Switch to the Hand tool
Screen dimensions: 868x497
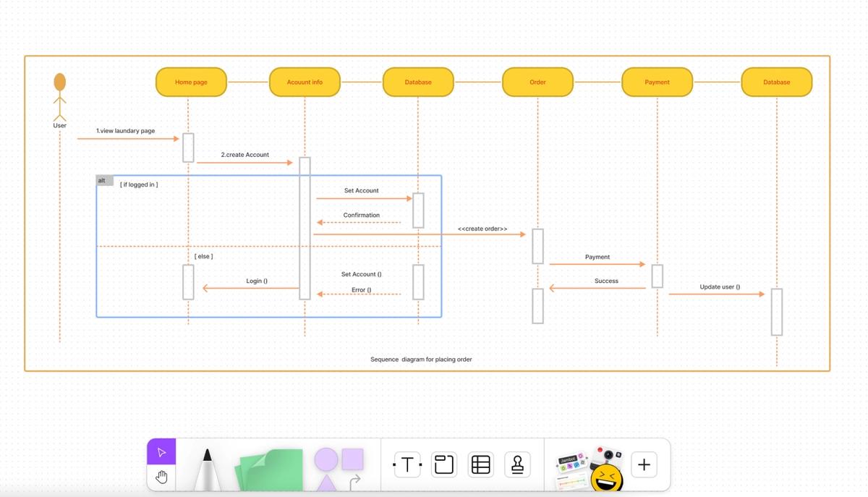coord(161,477)
